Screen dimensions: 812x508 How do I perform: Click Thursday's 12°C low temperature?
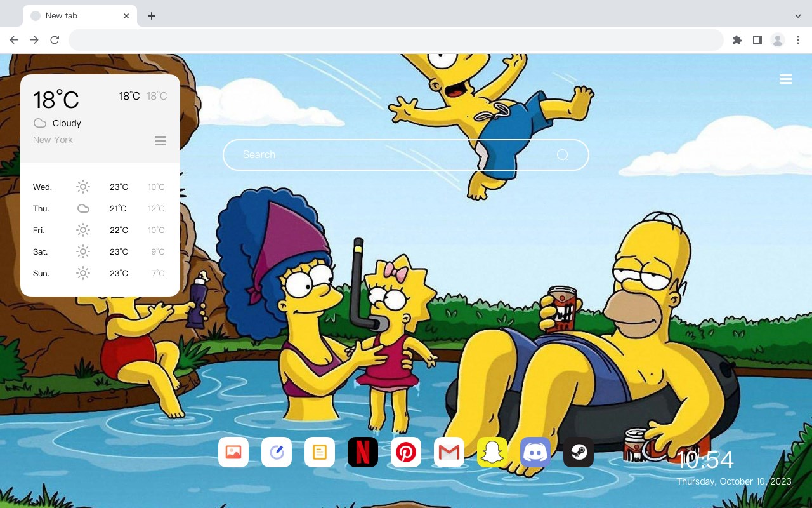[x=156, y=208]
